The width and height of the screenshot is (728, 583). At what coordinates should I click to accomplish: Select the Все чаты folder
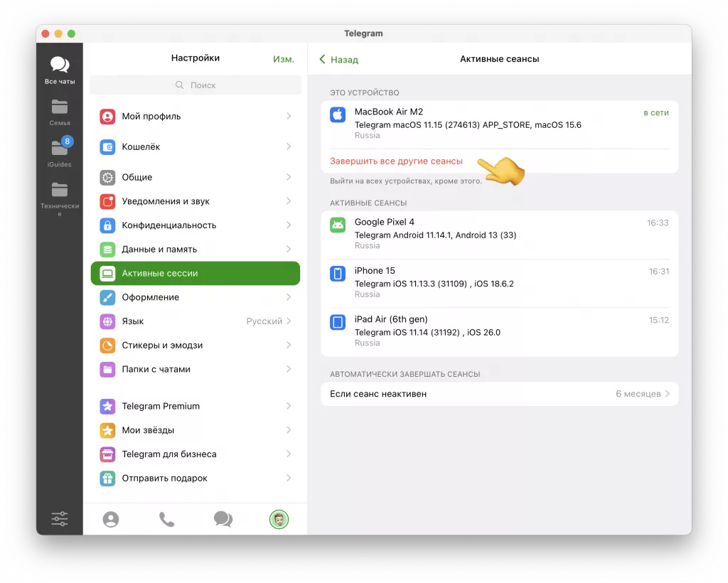click(x=60, y=68)
